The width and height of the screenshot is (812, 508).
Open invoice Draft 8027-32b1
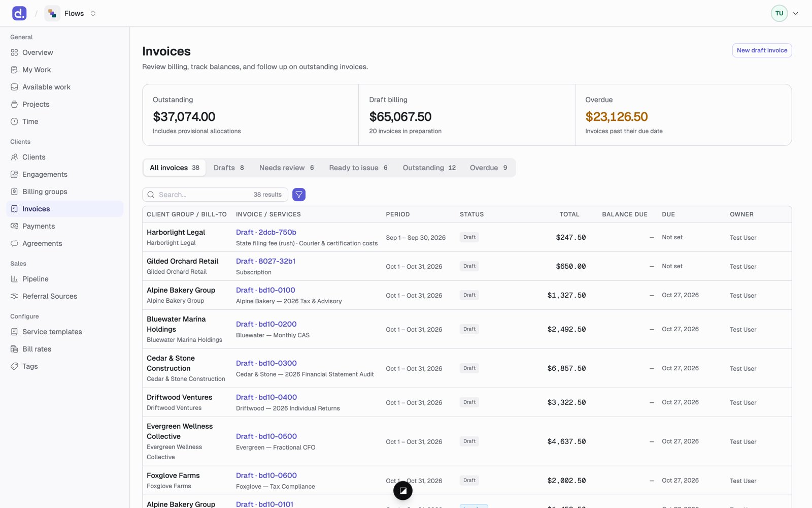pyautogui.click(x=265, y=261)
